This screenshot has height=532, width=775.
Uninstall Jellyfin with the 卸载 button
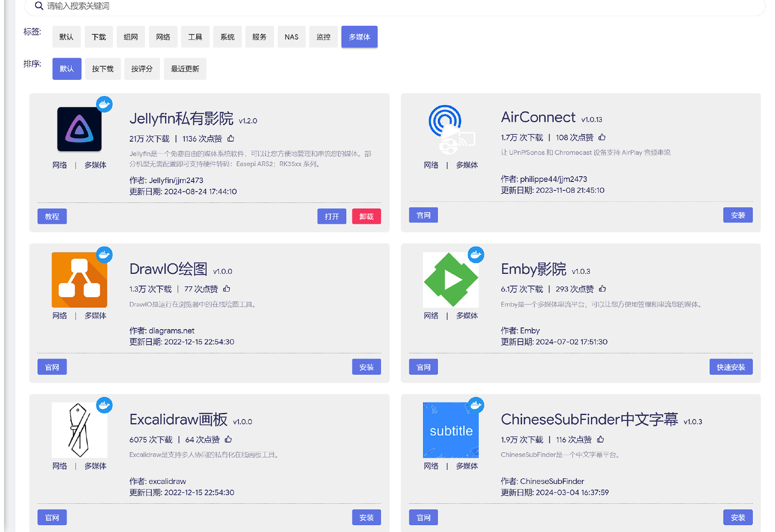coord(366,216)
